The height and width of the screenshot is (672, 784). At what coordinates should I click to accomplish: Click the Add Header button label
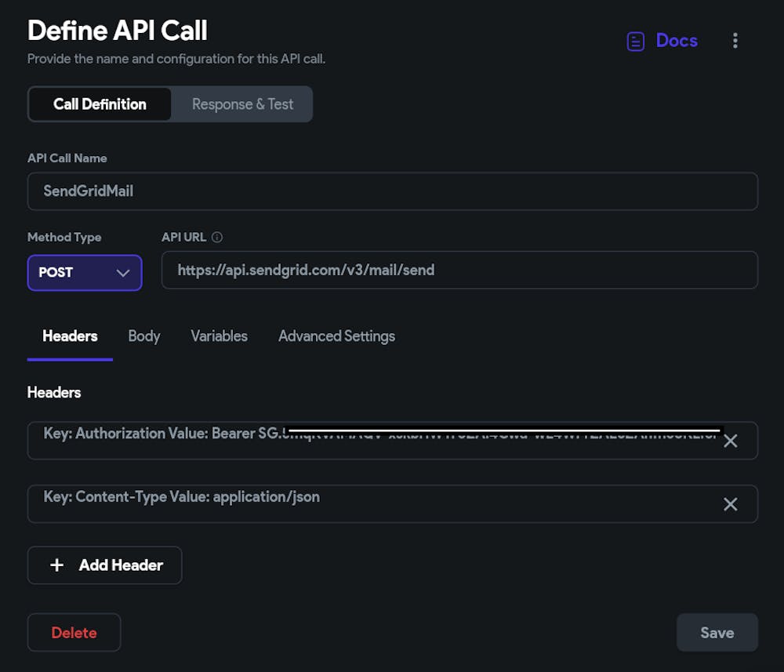121,565
